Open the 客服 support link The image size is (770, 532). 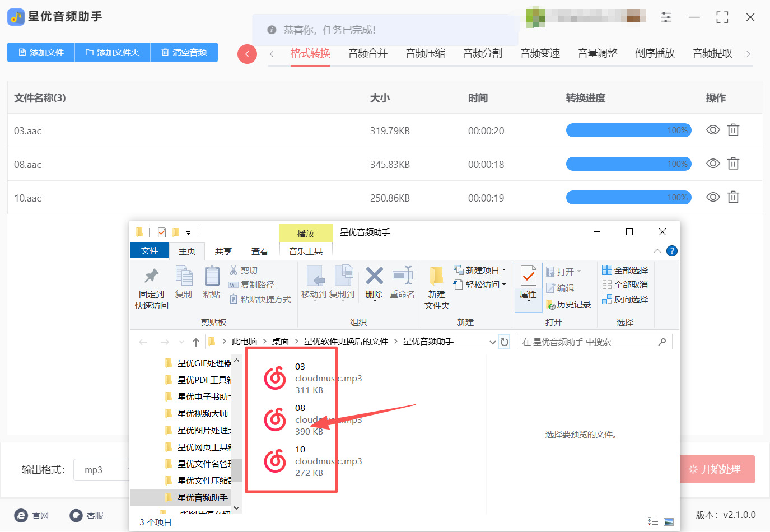click(87, 515)
